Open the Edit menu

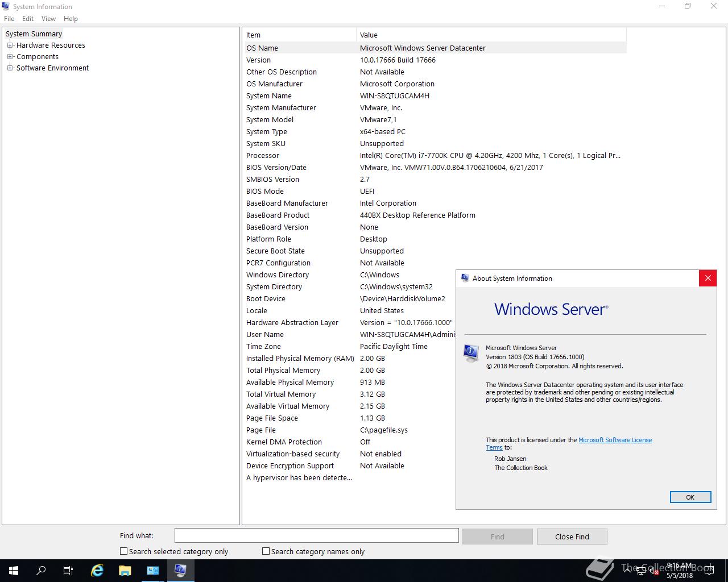(28, 18)
